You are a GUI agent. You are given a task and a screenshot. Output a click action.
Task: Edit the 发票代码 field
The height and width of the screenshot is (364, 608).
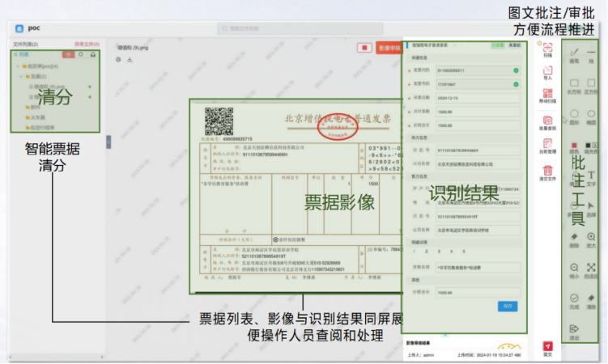[478, 70]
